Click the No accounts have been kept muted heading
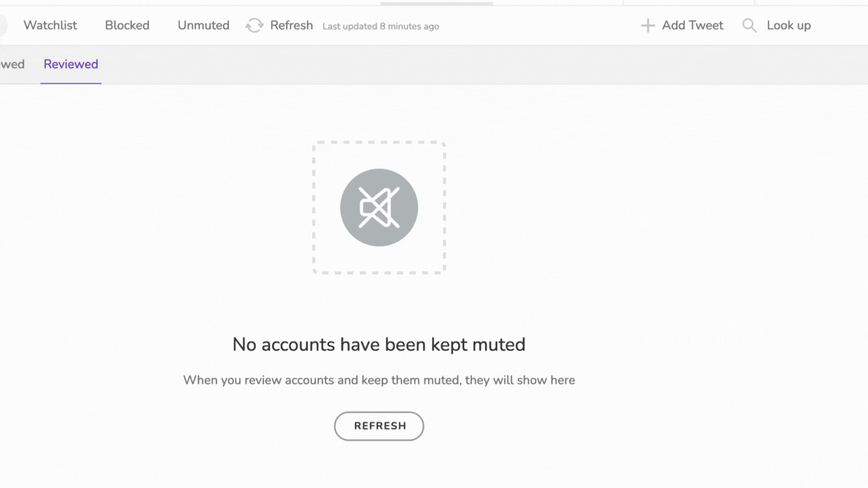Viewport: 868px width, 488px height. [x=379, y=345]
